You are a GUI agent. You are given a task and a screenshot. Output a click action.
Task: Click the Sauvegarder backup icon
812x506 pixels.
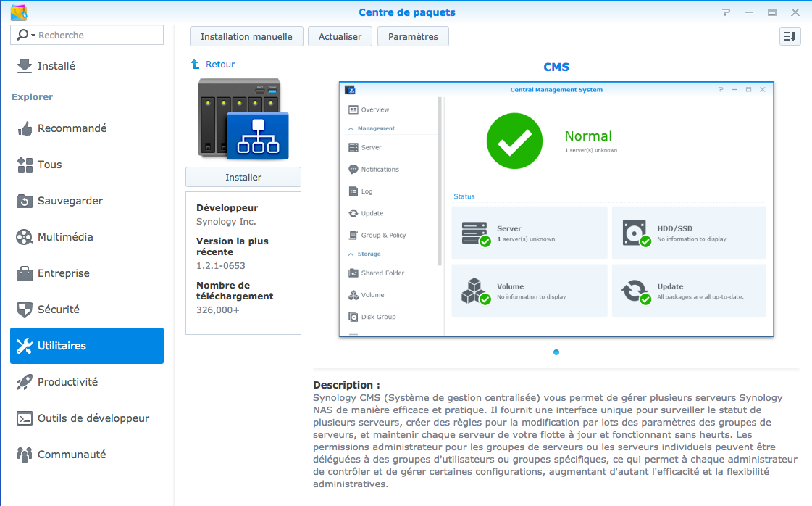(25, 201)
